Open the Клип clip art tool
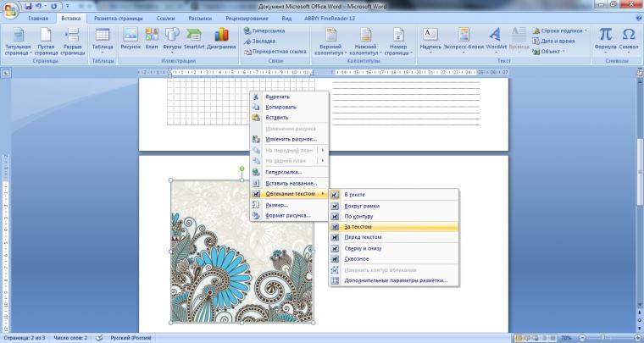The image size is (644, 343). [152, 38]
